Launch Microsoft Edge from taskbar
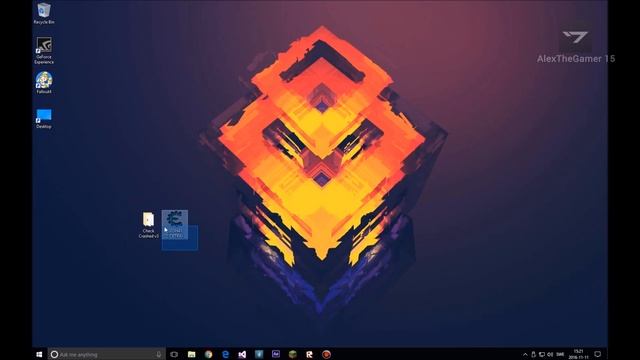This screenshot has height=360, width=640. 225,354
